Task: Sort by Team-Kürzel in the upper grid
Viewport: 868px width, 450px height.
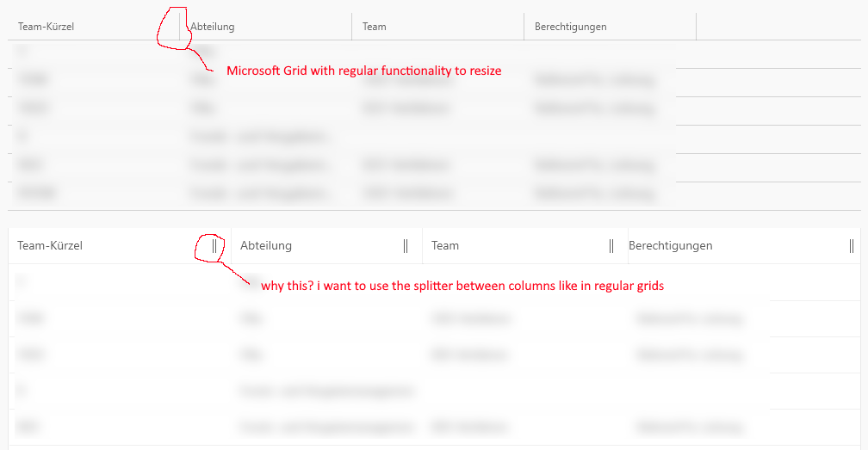Action: tap(46, 27)
